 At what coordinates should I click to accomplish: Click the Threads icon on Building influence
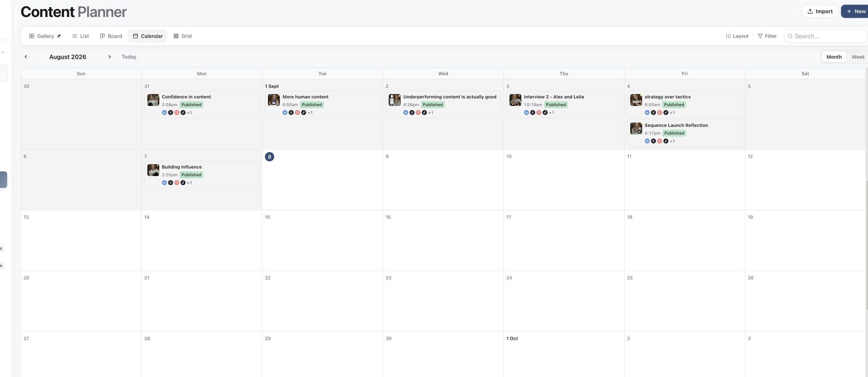pyautogui.click(x=171, y=183)
